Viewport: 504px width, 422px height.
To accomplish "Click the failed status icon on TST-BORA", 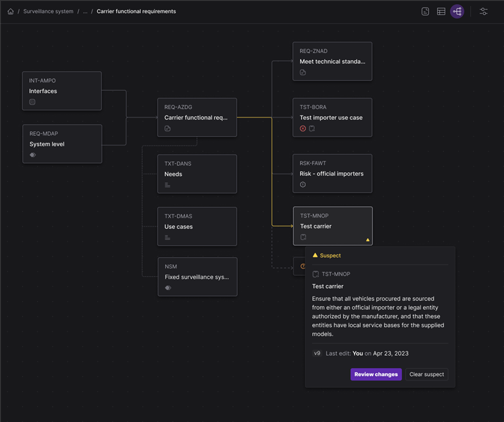I will pyautogui.click(x=303, y=129).
